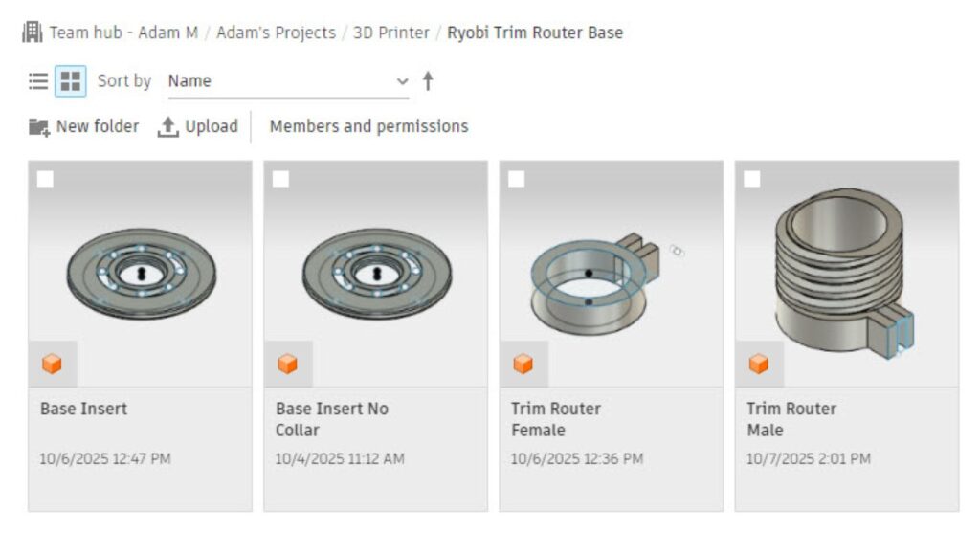Reverse sort order with the arrow

(428, 81)
